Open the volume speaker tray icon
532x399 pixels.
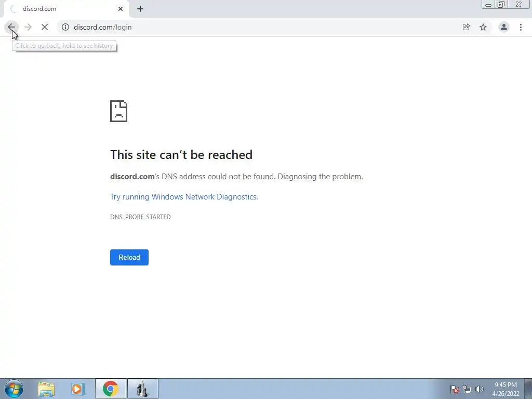(x=480, y=389)
